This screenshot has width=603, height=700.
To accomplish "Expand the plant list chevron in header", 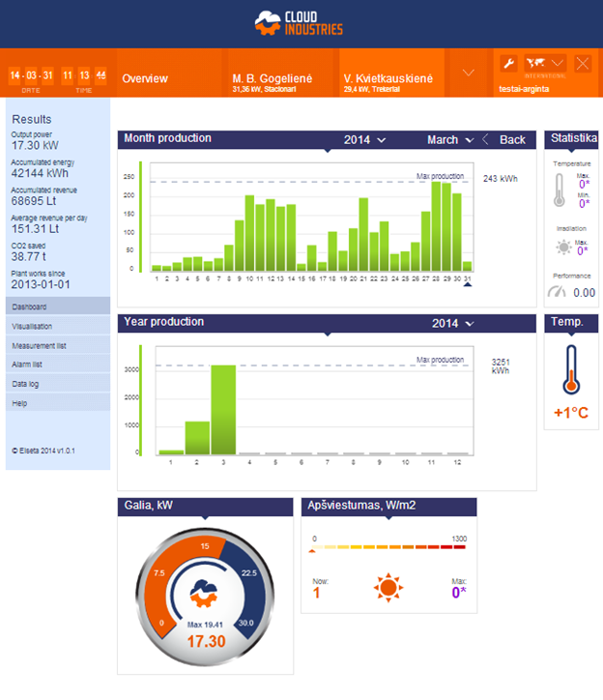I will tap(469, 73).
